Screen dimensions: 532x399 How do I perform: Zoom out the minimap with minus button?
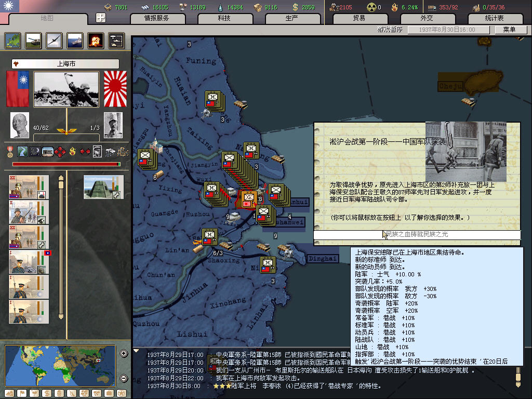pos(124,378)
